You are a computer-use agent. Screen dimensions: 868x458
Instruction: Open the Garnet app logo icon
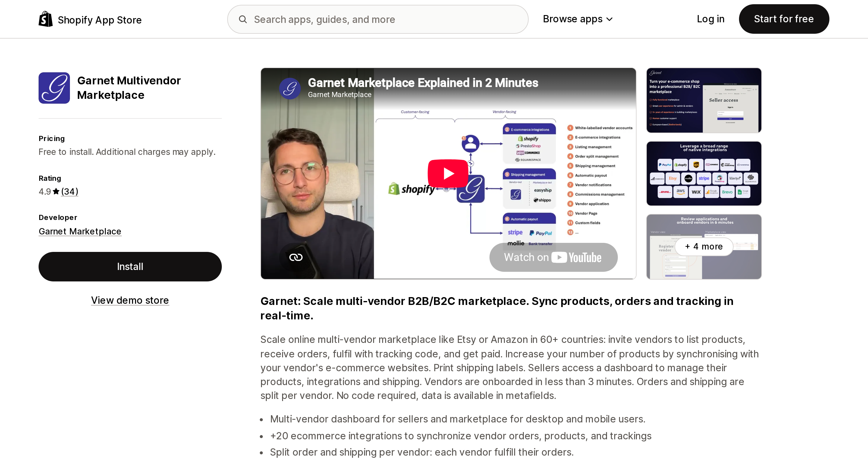pos(54,88)
